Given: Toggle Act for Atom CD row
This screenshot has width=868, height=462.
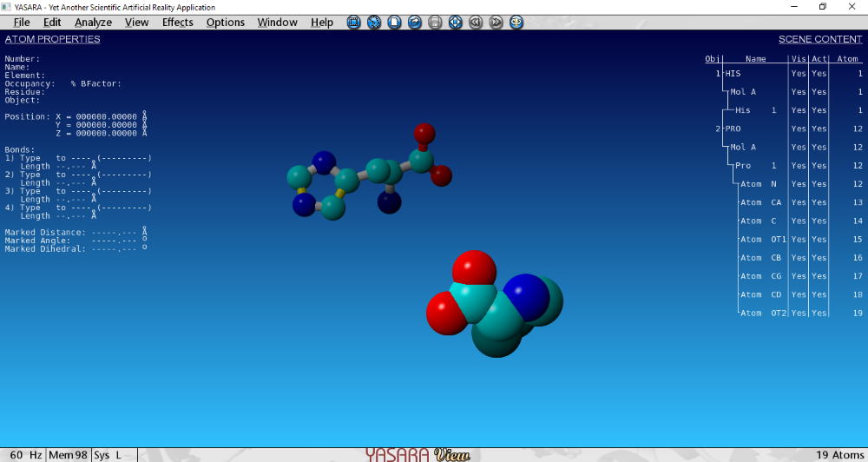Looking at the screenshot, I should tap(819, 294).
